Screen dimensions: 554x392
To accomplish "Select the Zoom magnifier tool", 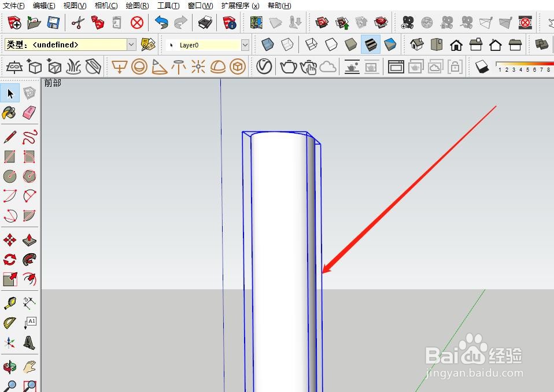I will tap(10, 386).
